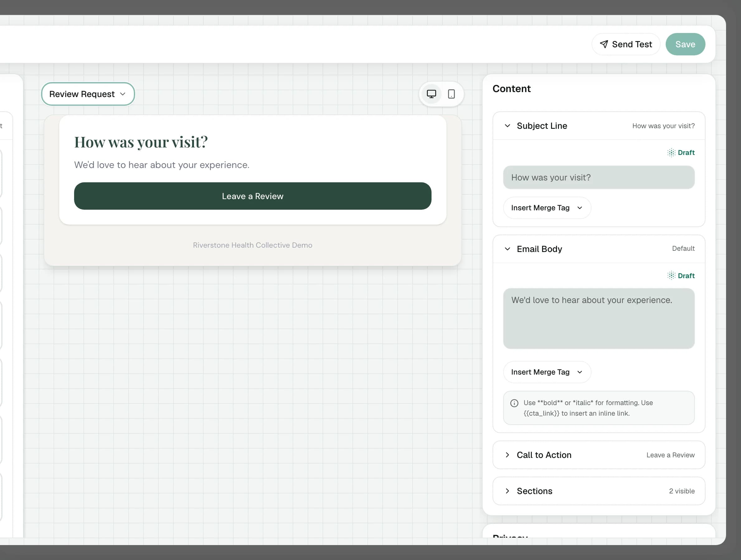Viewport: 741px width, 560px height.
Task: Click 'Default' label in Email Body header
Action: [x=683, y=248]
